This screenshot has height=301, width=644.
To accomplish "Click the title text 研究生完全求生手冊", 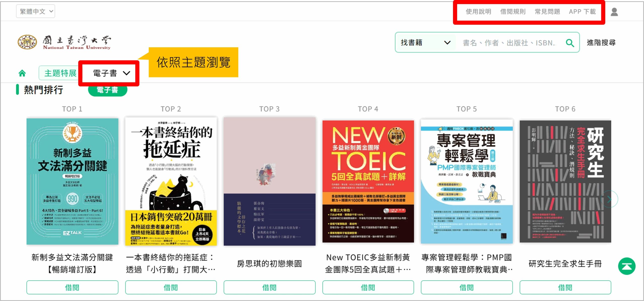I will [565, 264].
